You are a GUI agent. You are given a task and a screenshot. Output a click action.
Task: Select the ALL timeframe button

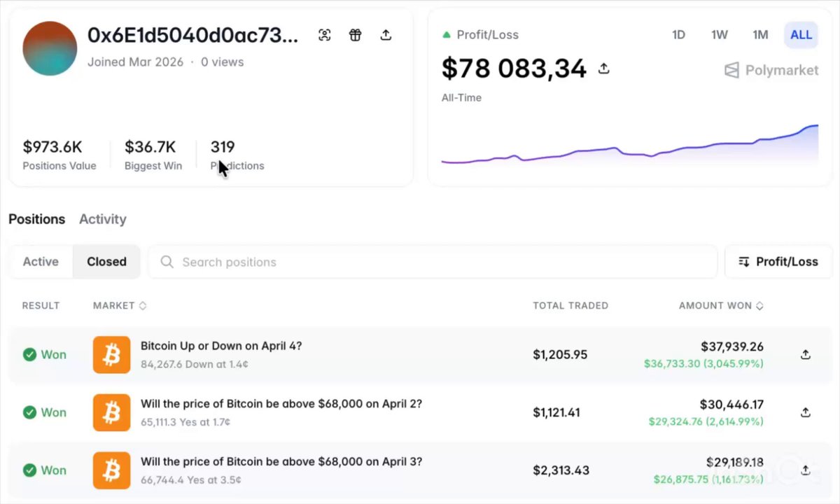pyautogui.click(x=801, y=34)
